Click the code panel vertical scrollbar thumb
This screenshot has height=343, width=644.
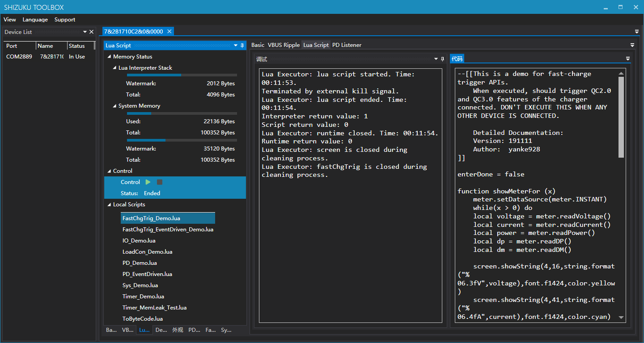pyautogui.click(x=621, y=117)
